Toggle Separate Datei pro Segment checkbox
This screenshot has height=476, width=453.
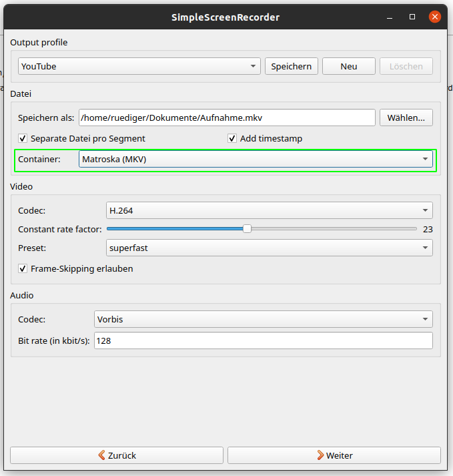(x=23, y=138)
